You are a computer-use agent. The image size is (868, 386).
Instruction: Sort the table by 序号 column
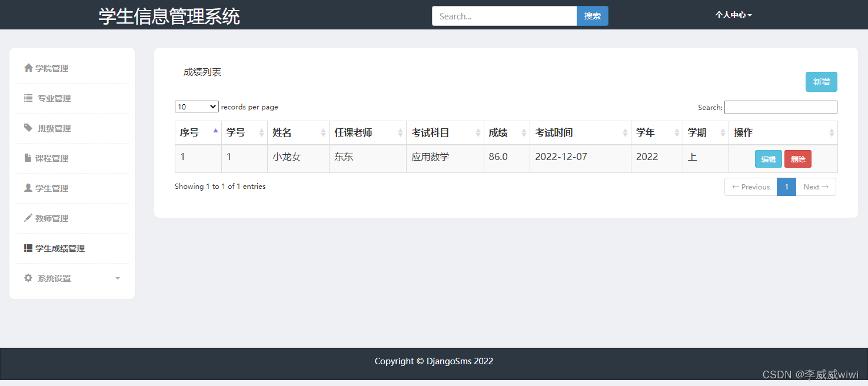click(198, 133)
